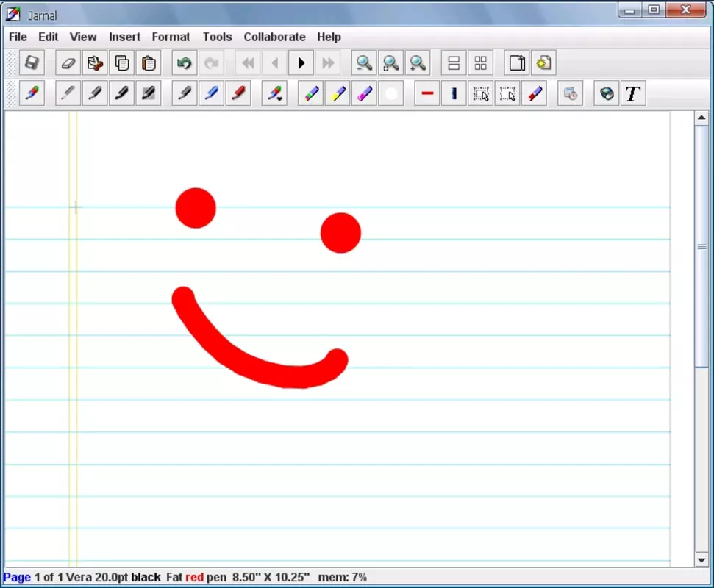
Task: Click the scrollbar up arrow
Action: click(701, 118)
